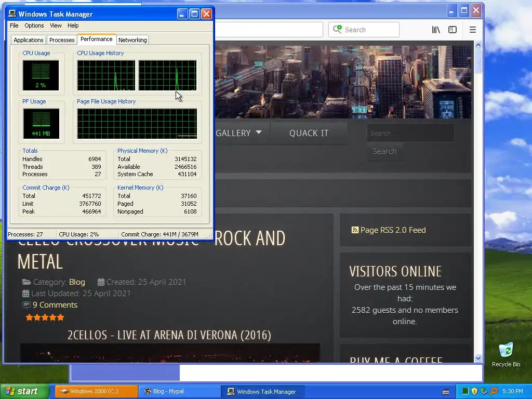The width and height of the screenshot is (532, 399).
Task: Click Physical Memory Available value 2466516
Action: [185, 167]
